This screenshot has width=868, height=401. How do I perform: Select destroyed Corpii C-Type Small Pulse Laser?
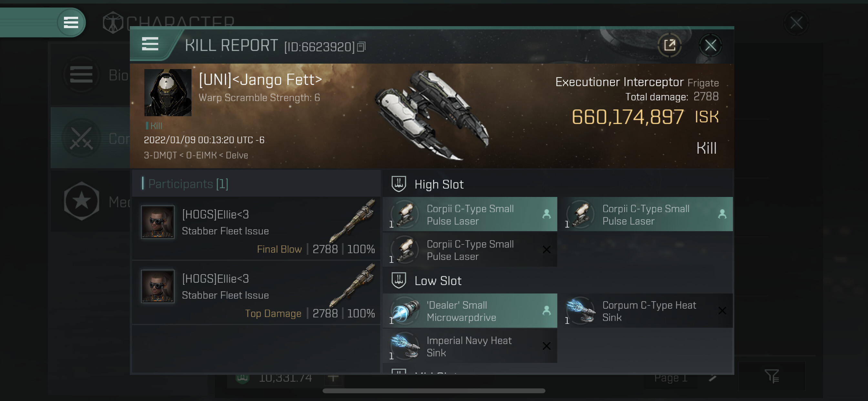(470, 250)
